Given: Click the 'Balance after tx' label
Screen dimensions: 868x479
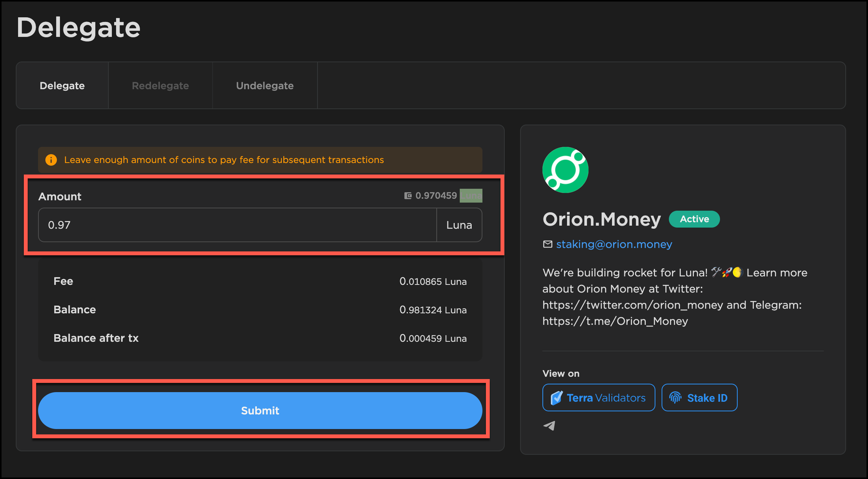Looking at the screenshot, I should [x=96, y=338].
